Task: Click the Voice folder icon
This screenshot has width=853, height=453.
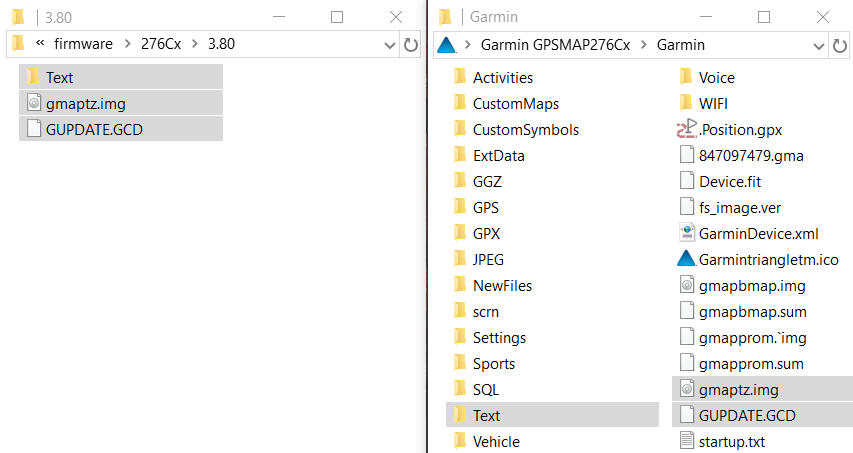Action: 687,77
